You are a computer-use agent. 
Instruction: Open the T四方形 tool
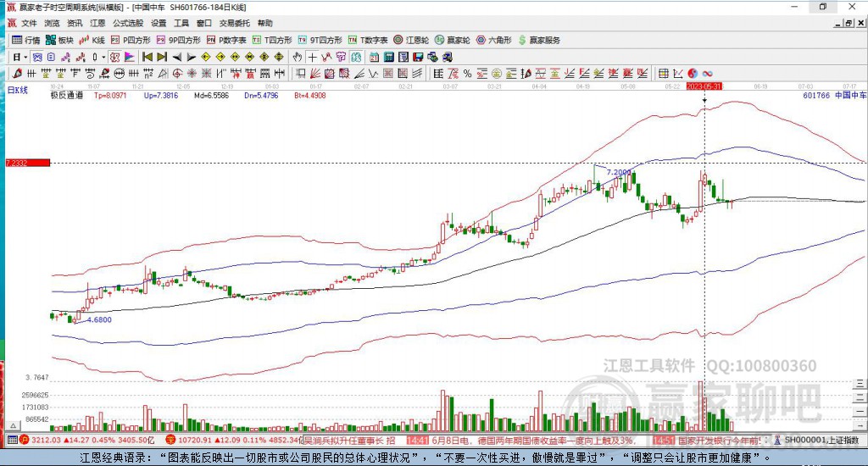[x=272, y=40]
